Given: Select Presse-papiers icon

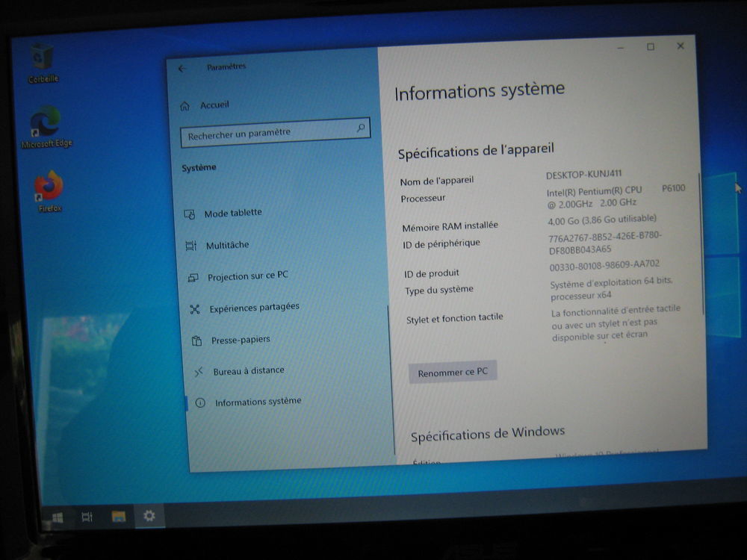Looking at the screenshot, I should pyautogui.click(x=196, y=341).
